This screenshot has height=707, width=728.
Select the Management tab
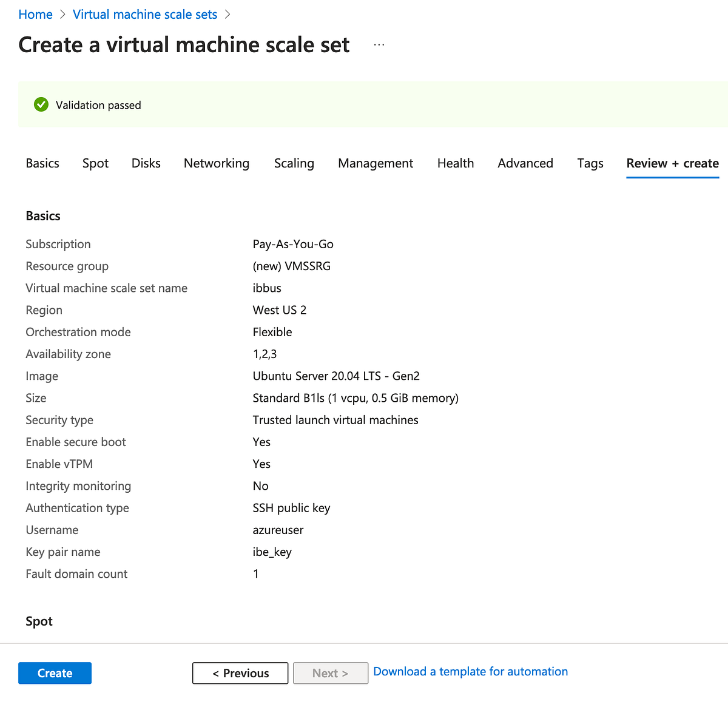point(375,163)
